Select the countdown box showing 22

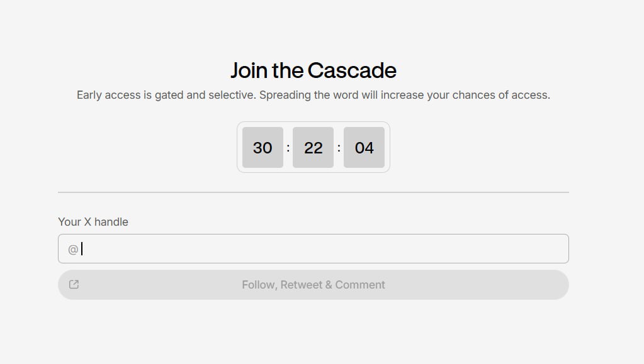pos(313,148)
